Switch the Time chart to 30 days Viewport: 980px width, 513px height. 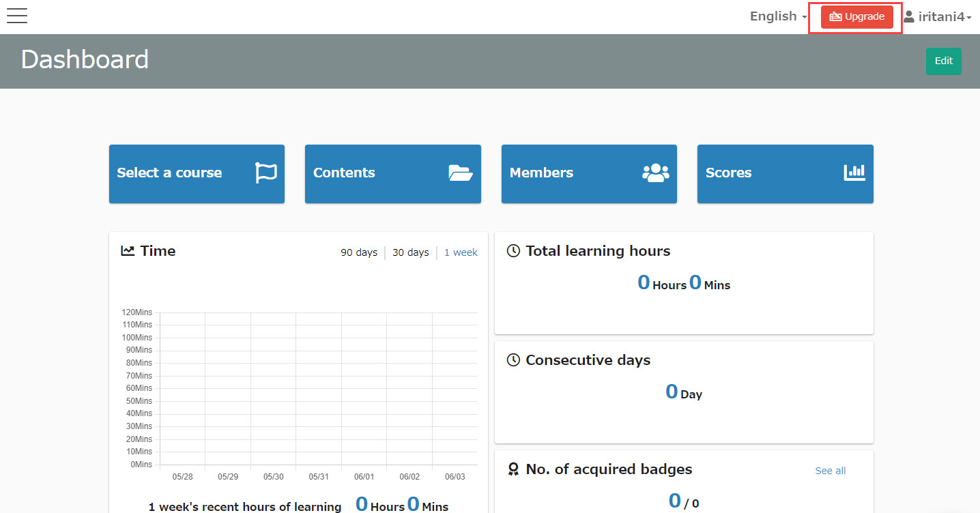pyautogui.click(x=410, y=252)
